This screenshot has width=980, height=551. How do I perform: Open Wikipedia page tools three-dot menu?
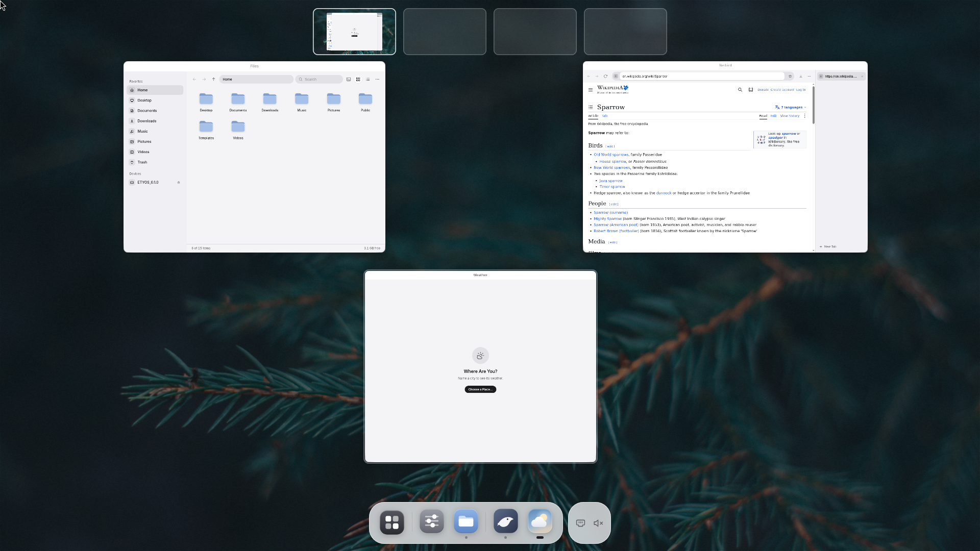805,116
